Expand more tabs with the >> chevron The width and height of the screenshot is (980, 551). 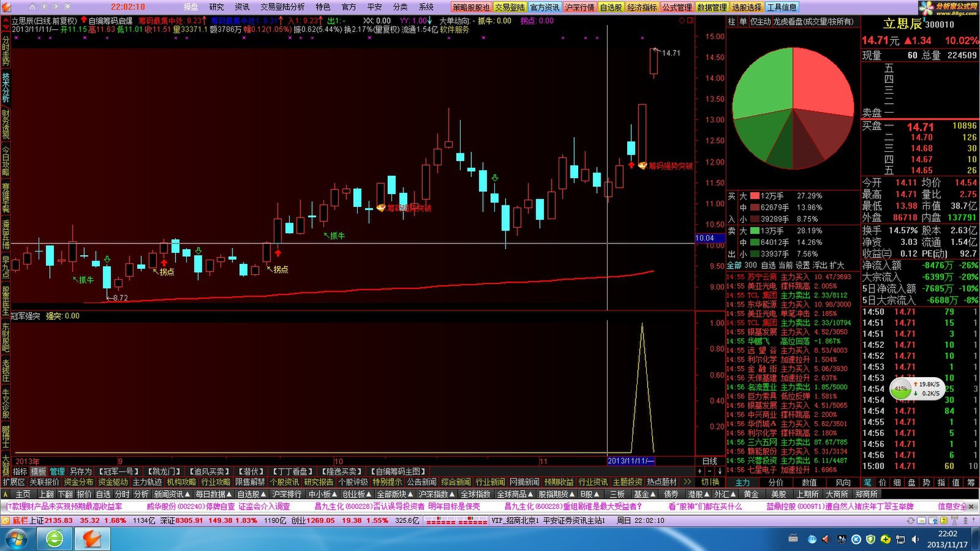pos(687,482)
